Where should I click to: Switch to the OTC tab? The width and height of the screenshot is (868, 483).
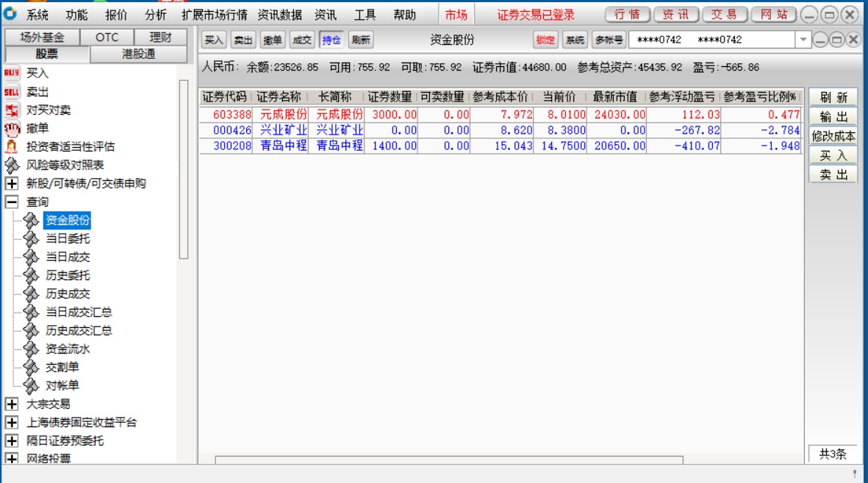coord(107,37)
